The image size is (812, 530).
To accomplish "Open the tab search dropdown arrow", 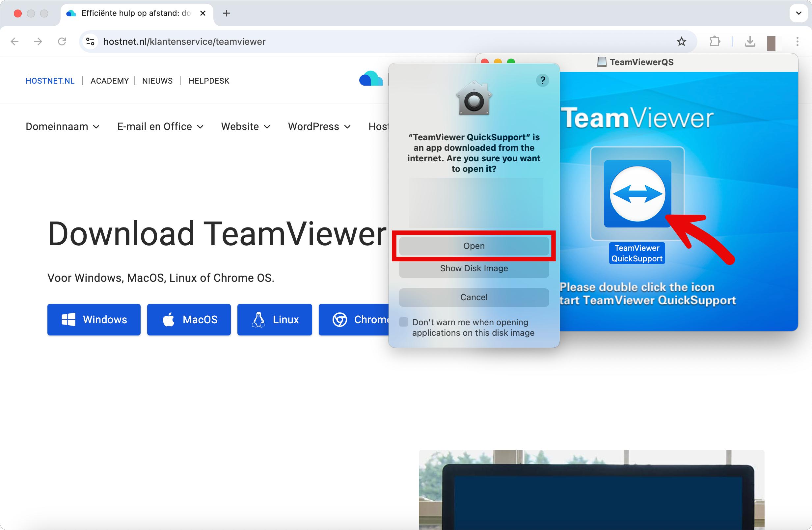I will click(x=799, y=13).
